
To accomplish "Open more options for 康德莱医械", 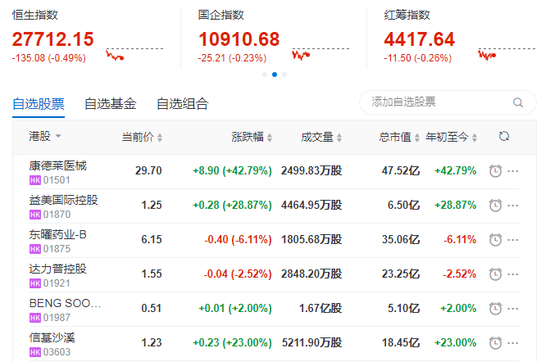I will 513,171.
